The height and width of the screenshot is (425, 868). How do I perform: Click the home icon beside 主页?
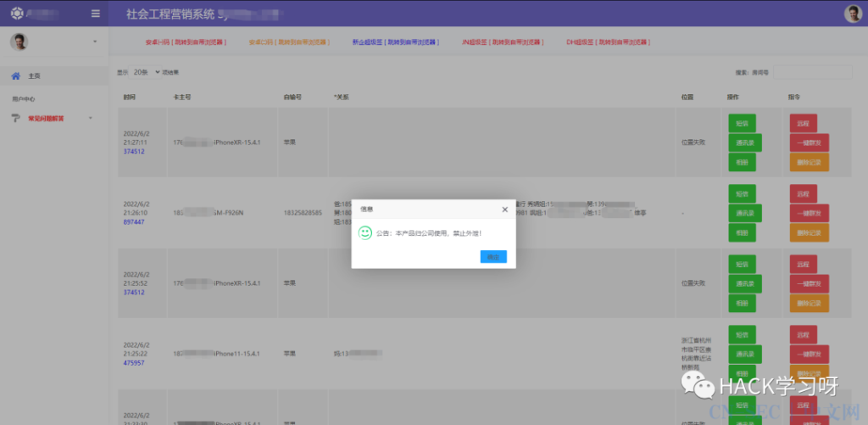point(15,75)
